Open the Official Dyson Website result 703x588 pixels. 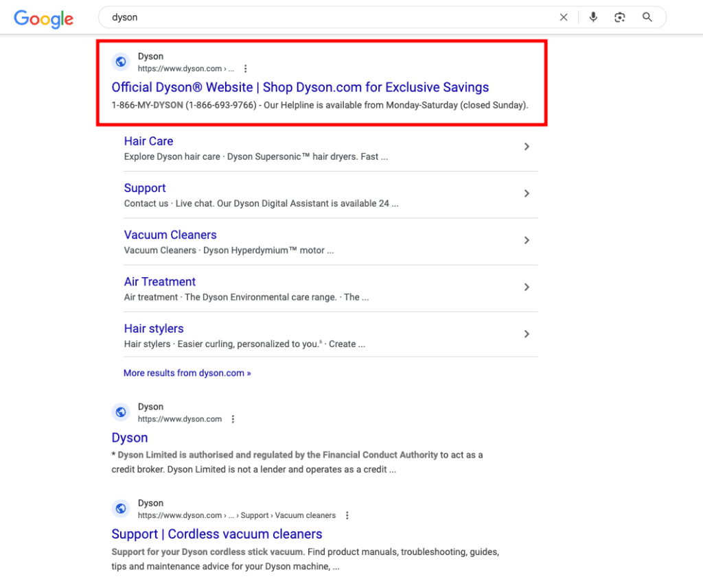pos(300,87)
